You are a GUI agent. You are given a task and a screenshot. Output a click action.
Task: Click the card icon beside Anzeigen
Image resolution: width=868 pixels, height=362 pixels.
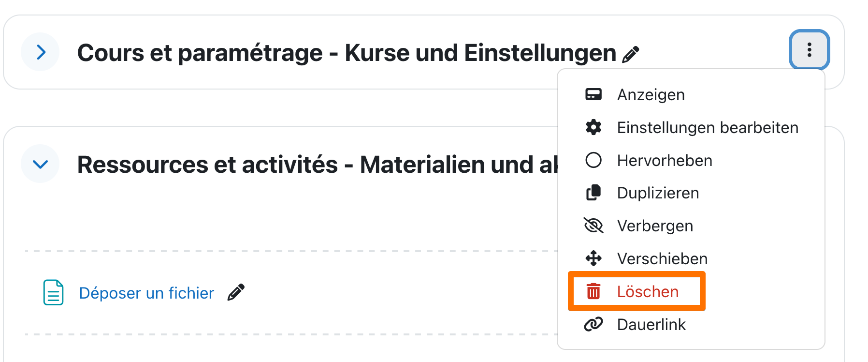(593, 94)
